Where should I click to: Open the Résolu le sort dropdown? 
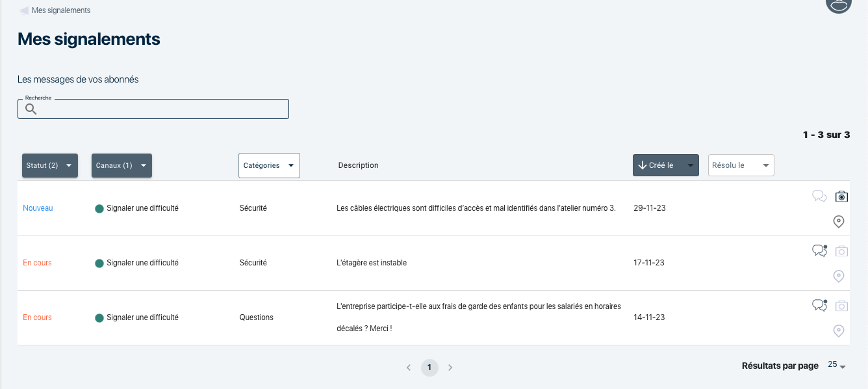[x=741, y=165]
